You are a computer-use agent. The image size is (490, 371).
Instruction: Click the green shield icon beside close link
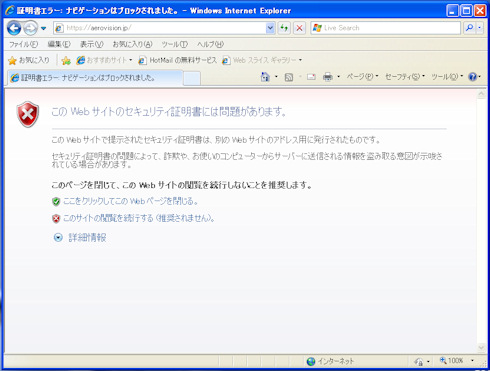(56, 201)
